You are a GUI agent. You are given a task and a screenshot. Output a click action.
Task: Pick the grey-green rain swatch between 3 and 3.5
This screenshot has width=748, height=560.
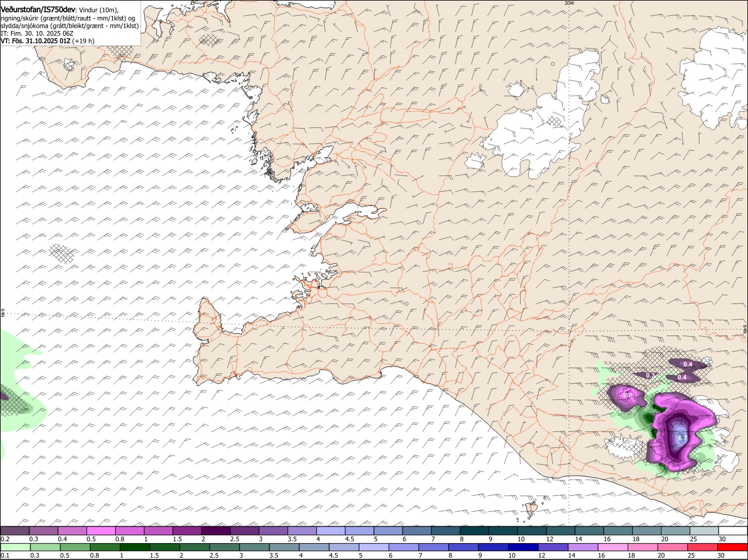[254, 547]
